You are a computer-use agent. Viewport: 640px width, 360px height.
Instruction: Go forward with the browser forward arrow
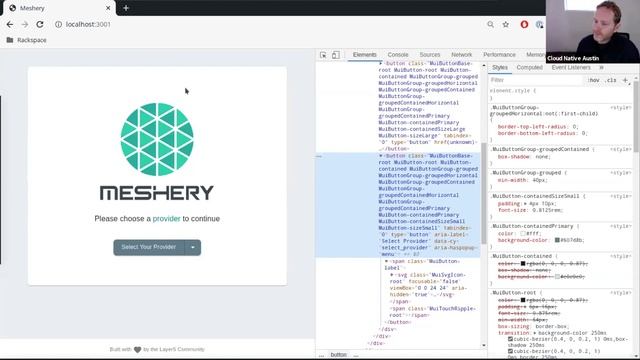(x=25, y=24)
